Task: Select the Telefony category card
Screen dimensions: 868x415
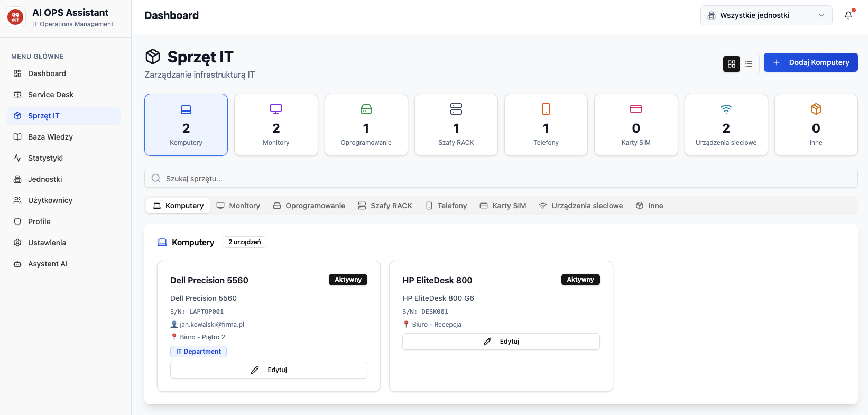Action: (x=546, y=125)
